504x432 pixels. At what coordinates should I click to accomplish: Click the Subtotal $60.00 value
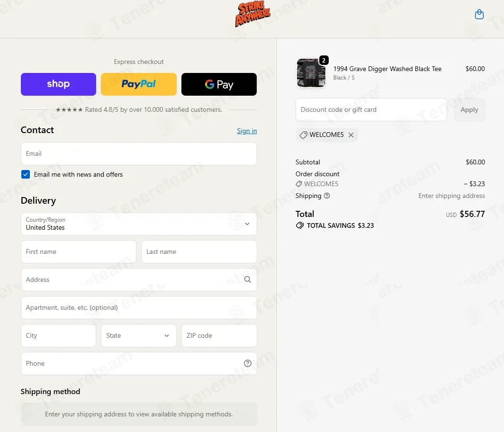tap(476, 162)
